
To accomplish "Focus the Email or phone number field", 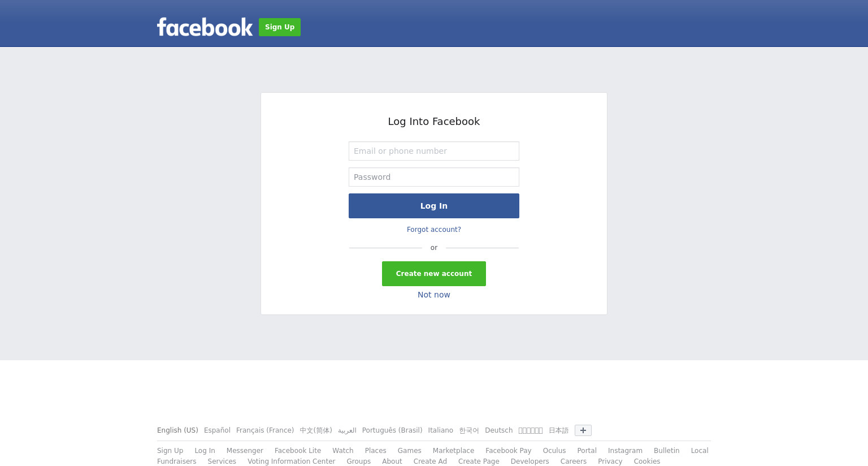I will click(x=434, y=151).
